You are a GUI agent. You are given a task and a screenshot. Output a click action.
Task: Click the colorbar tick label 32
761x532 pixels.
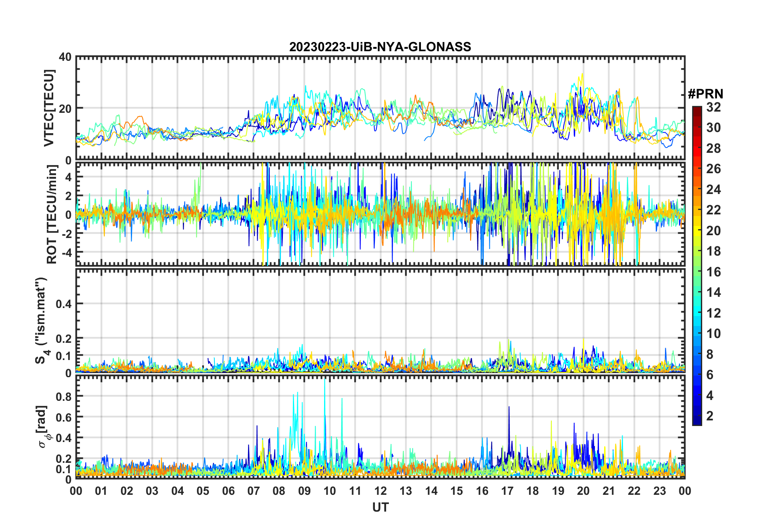713,107
